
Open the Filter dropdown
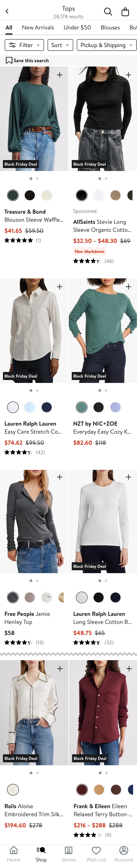[x=24, y=45]
